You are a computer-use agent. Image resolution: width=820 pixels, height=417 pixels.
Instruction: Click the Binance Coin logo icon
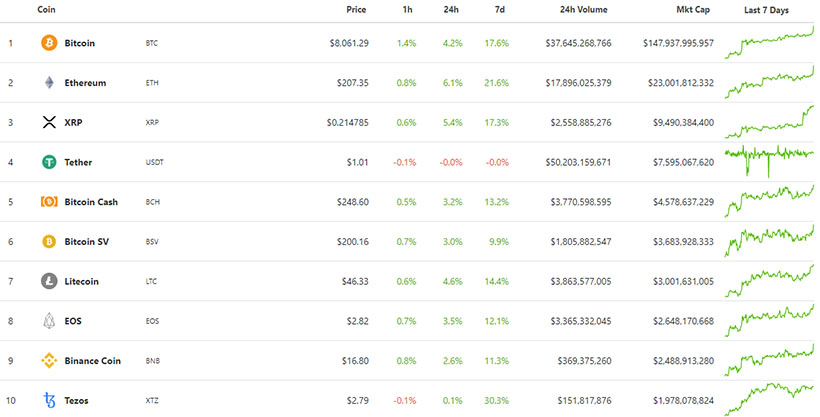(x=49, y=361)
